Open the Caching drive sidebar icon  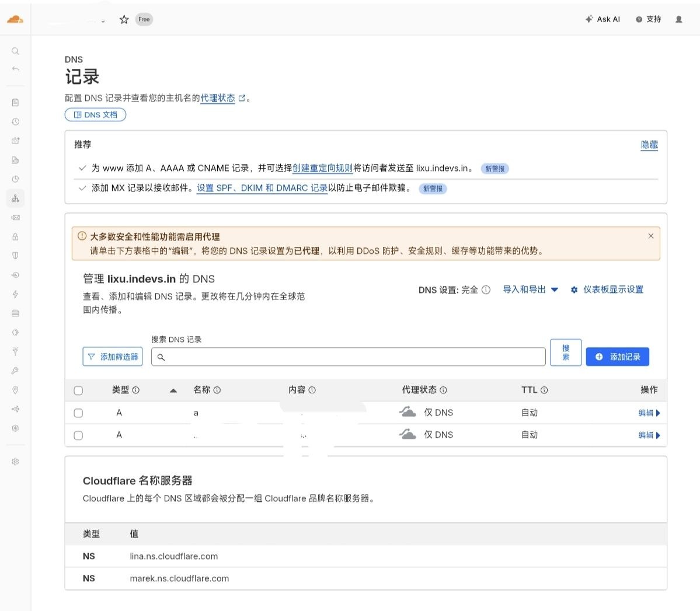click(15, 313)
